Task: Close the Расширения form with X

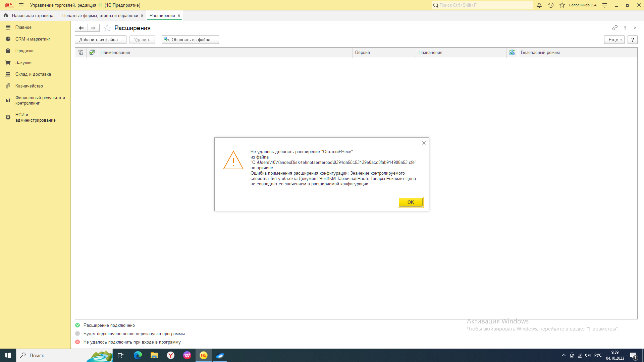Action: click(x=635, y=28)
